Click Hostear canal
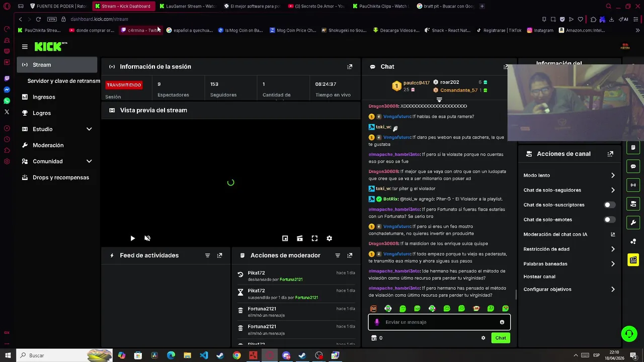 click(x=539, y=277)
